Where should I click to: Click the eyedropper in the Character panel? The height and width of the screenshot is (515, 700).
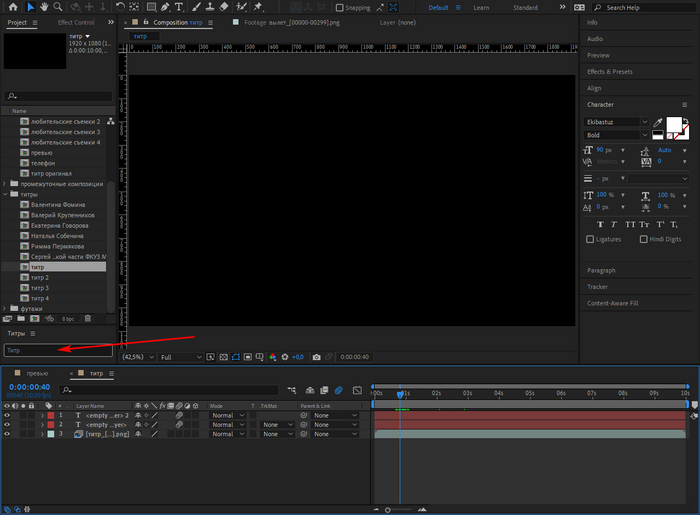click(x=658, y=122)
